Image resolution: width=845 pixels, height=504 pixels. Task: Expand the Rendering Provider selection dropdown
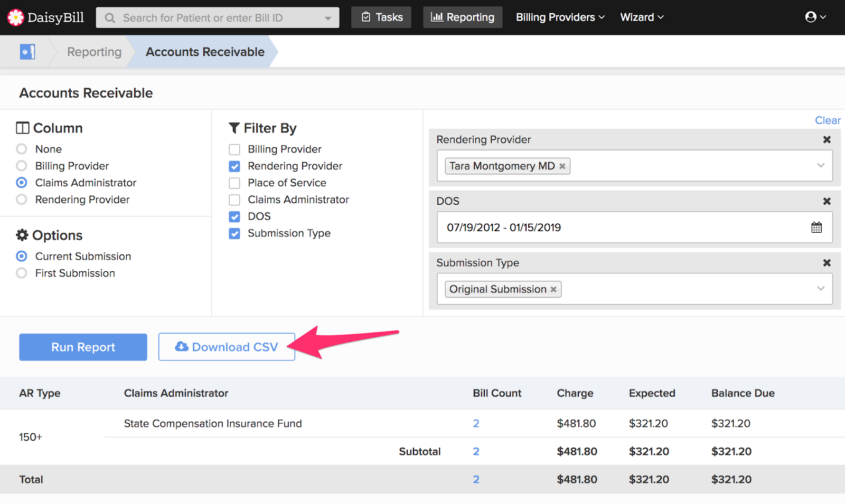(x=821, y=166)
